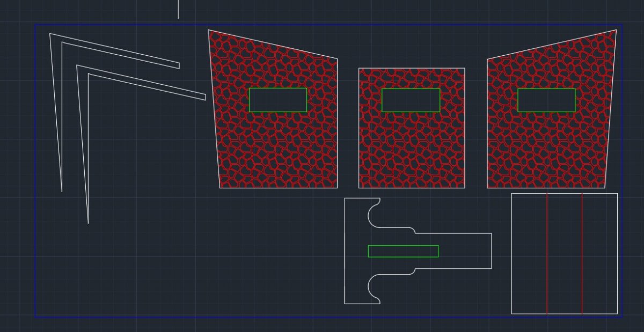Select the short white vertical line above the blue border

178,9
